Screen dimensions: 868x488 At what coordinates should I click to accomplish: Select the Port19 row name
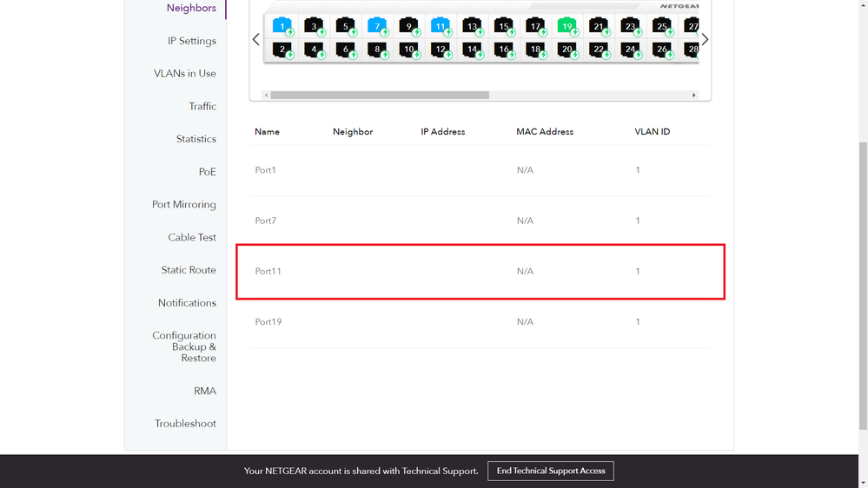click(268, 321)
